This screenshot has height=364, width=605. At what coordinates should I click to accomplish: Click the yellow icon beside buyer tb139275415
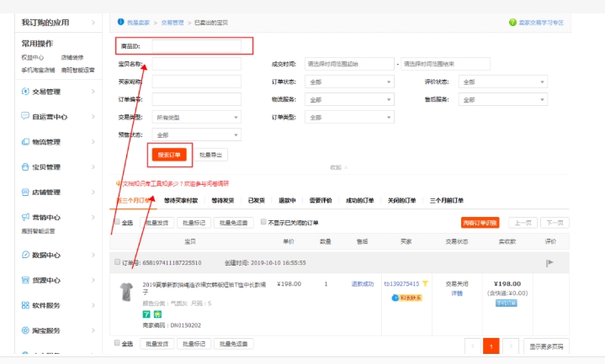click(x=425, y=284)
